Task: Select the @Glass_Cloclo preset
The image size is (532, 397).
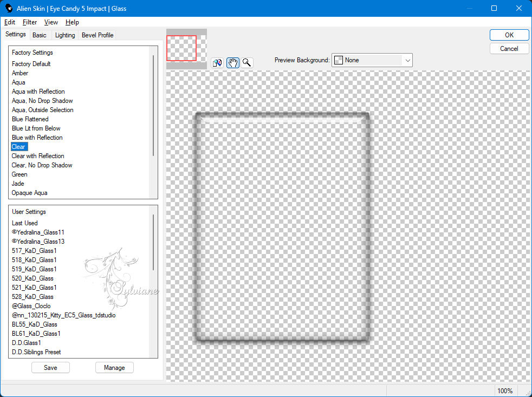Action: pos(31,305)
